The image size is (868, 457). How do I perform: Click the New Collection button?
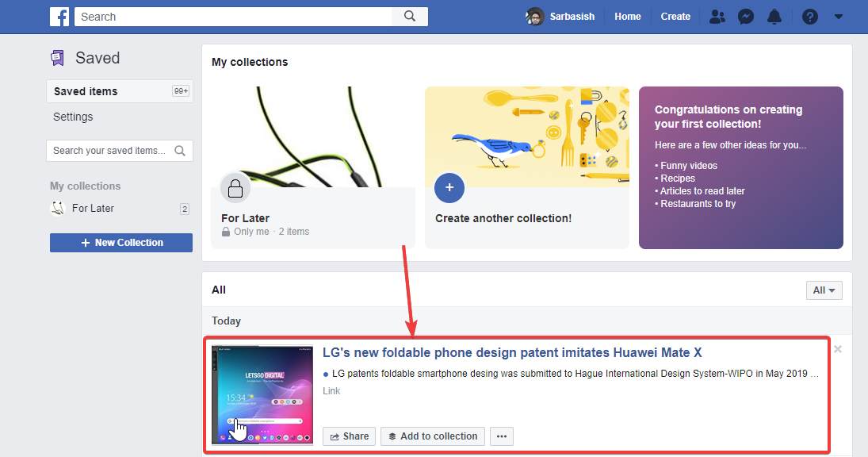[121, 243]
